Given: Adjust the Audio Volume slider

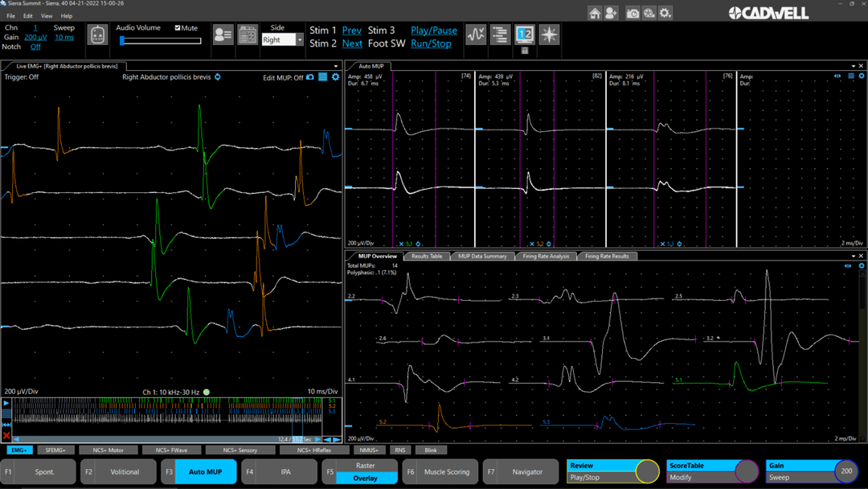Looking at the screenshot, I should pyautogui.click(x=123, y=40).
